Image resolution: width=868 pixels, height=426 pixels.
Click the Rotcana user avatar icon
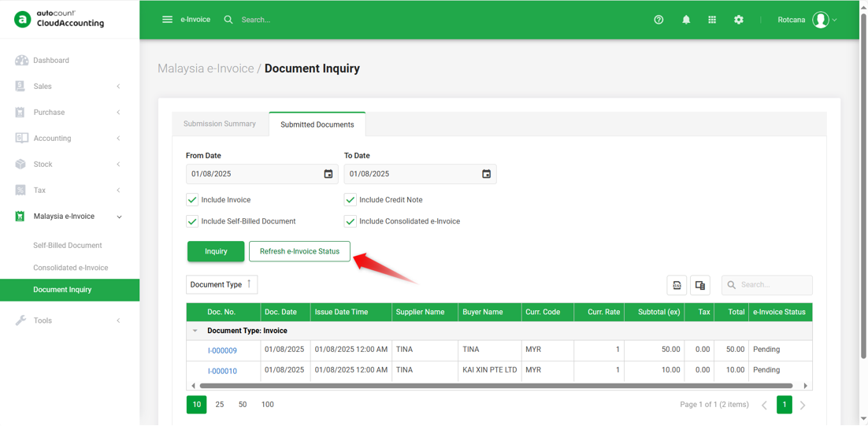coord(821,20)
